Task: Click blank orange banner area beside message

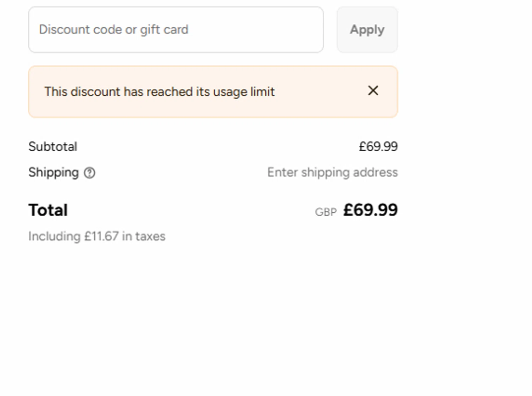Action: pyautogui.click(x=319, y=92)
